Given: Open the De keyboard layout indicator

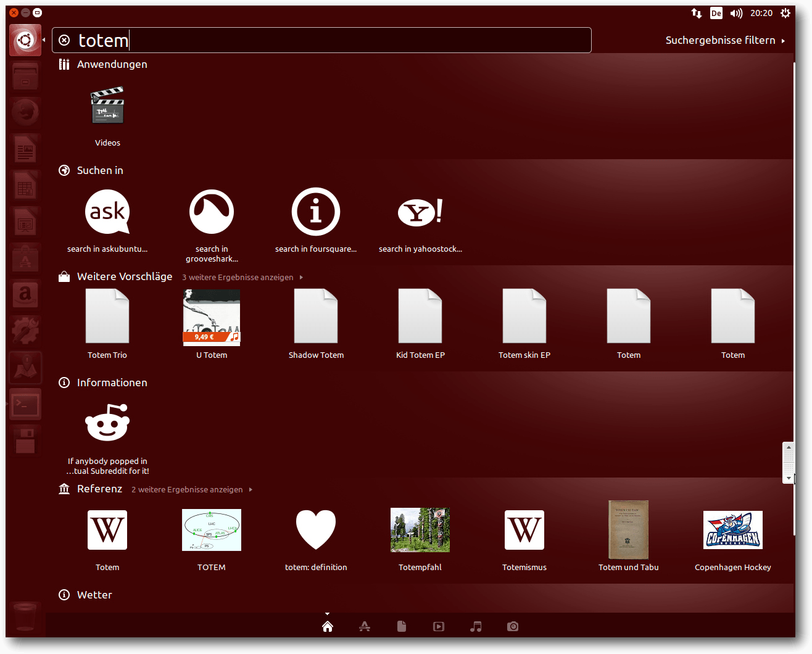Looking at the screenshot, I should point(716,13).
